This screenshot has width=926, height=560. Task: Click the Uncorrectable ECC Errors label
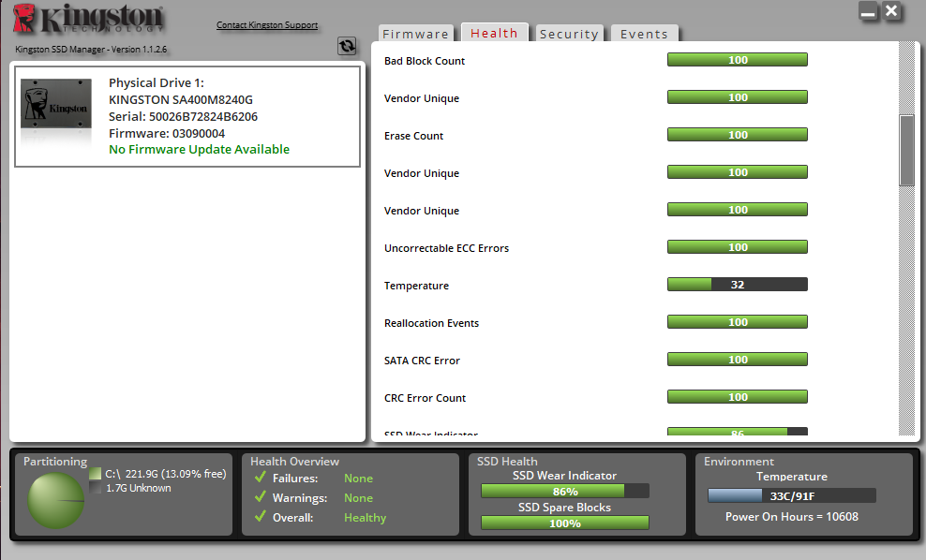446,248
